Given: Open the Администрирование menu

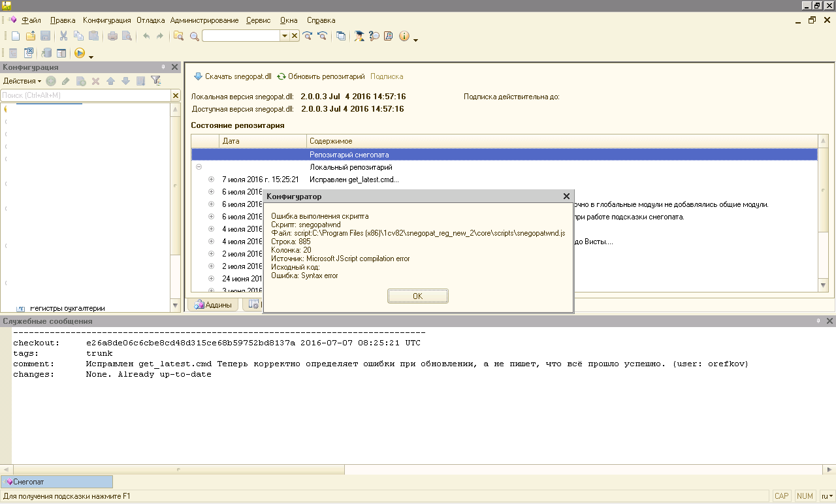Looking at the screenshot, I should 204,20.
